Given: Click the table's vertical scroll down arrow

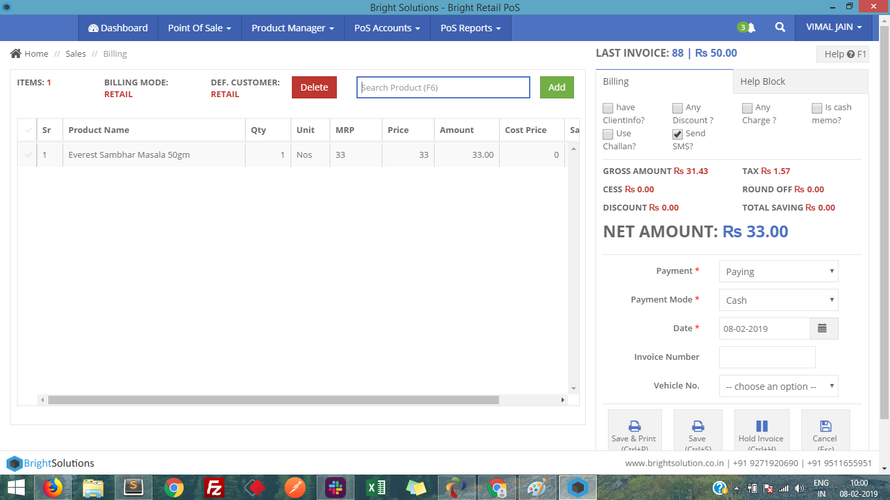Looking at the screenshot, I should (x=573, y=389).
